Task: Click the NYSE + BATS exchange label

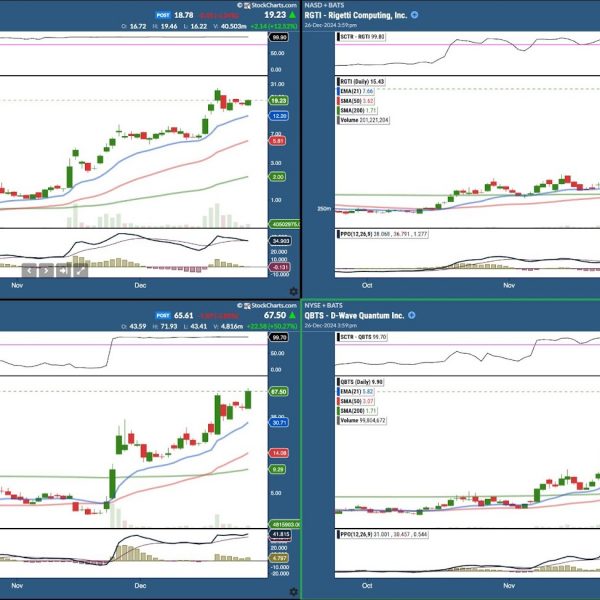Action: pyautogui.click(x=323, y=305)
